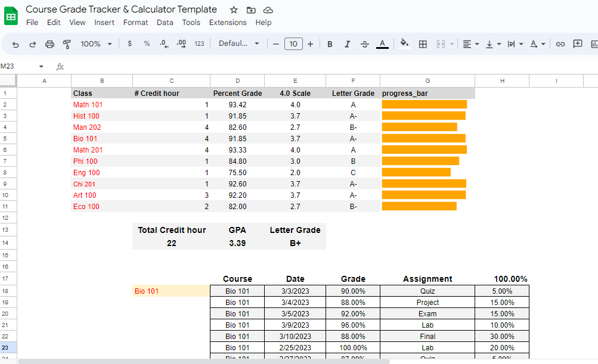Open the Format menu
This screenshot has height=364, width=598.
[135, 22]
